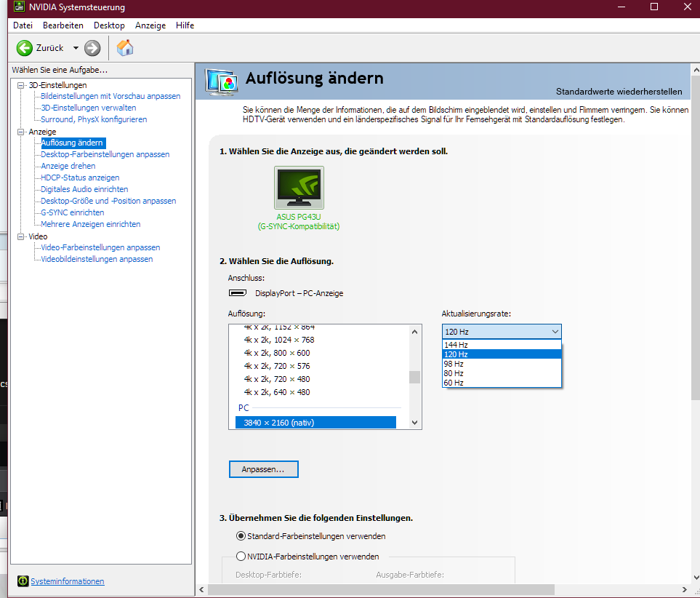
Task: Select resolution 4k x 2k, 720 × 480
Action: (277, 378)
